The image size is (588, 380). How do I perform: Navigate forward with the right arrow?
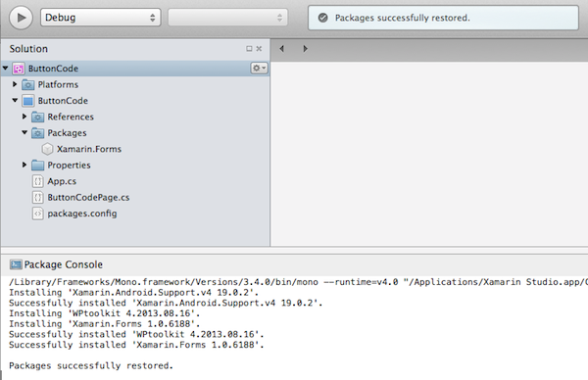click(305, 49)
